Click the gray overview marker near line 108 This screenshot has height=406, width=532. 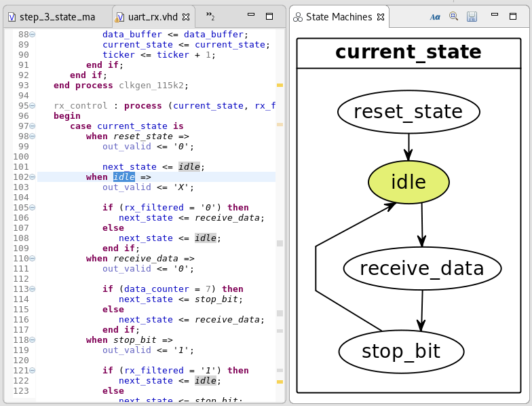[280, 243]
